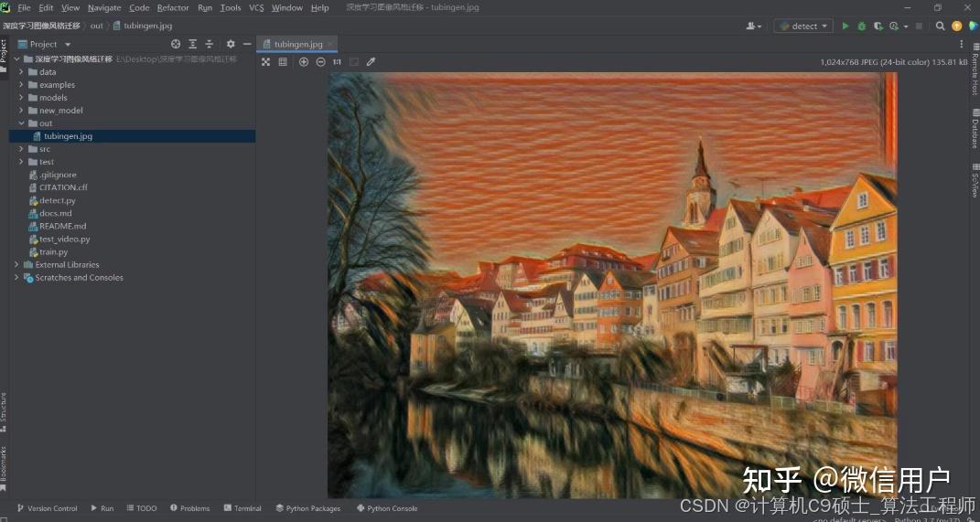Open the Remote Host side panel

975,69
